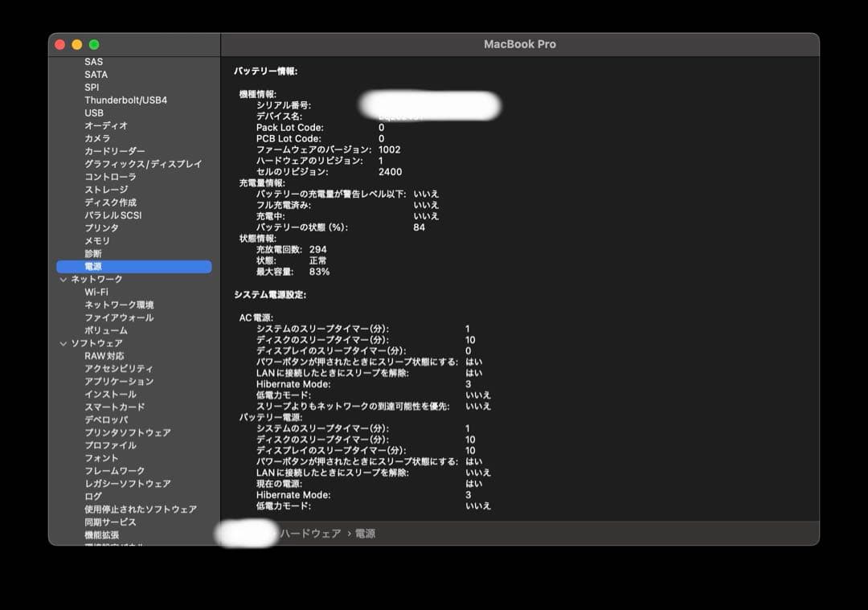Select 機能拡張 in the sidebar

pyautogui.click(x=102, y=534)
